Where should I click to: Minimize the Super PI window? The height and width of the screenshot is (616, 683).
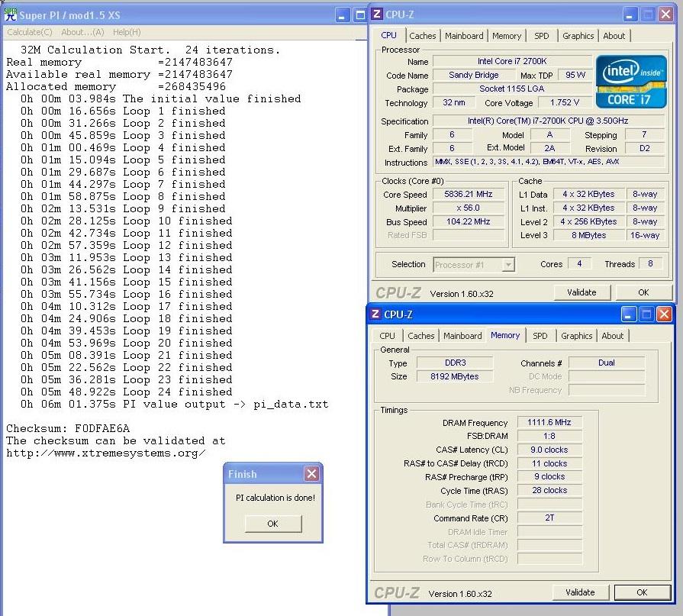[x=343, y=15]
